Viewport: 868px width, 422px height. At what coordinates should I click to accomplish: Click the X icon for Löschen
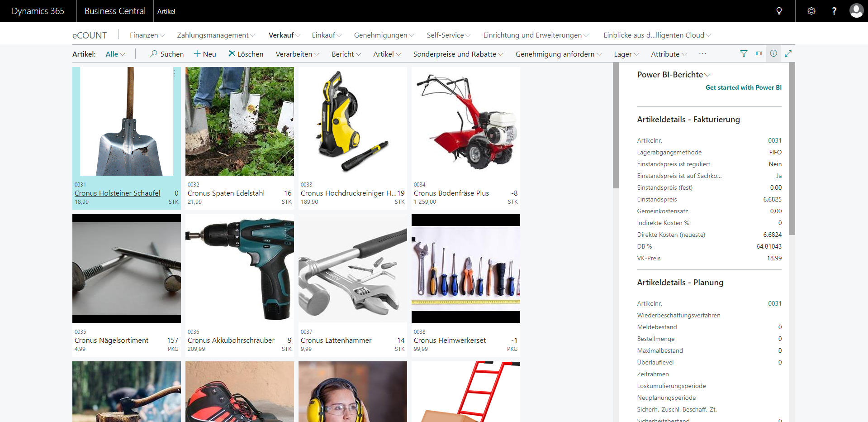point(232,53)
